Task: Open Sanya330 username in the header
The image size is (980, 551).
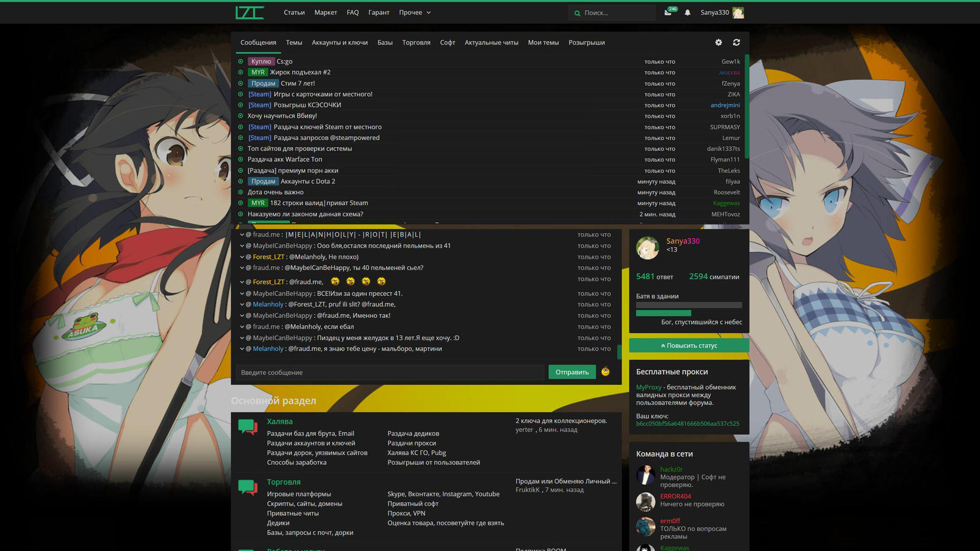Action: (x=714, y=12)
